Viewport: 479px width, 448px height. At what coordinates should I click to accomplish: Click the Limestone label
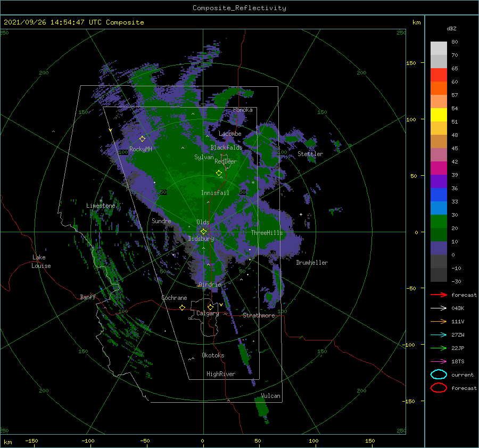pos(101,206)
